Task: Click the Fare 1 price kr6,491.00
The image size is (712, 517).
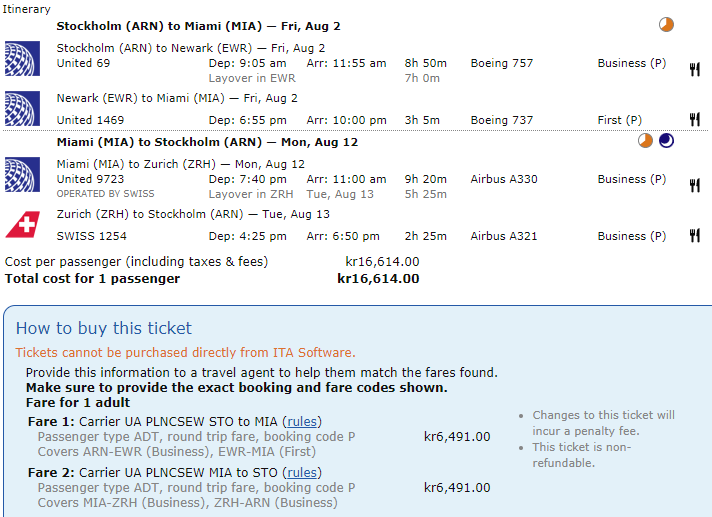Action: (x=457, y=436)
